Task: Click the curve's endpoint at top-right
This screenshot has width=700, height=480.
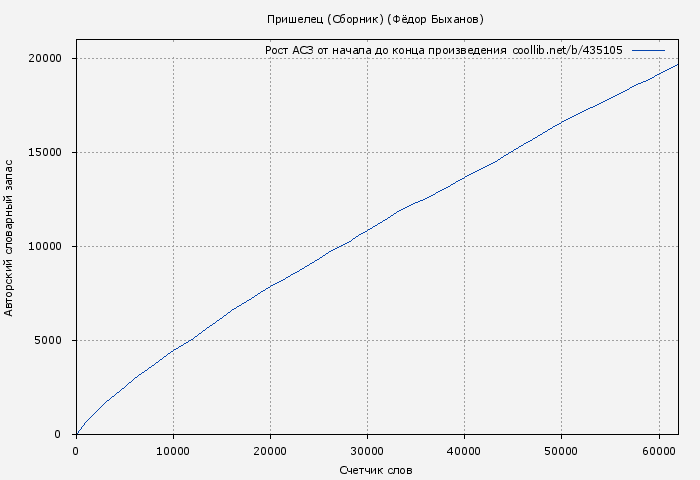Action: tap(677, 65)
